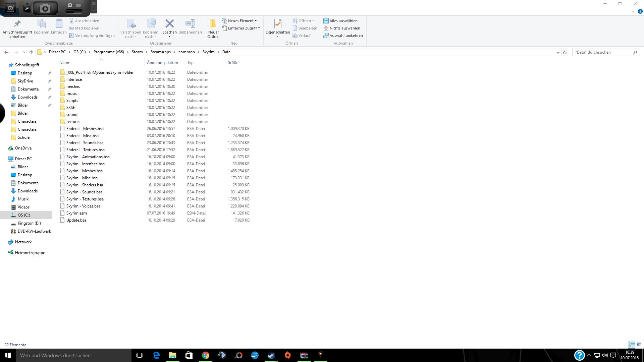Click the Löschen delete icon
Image resolution: width=644 pixels, height=362 pixels.
[169, 24]
